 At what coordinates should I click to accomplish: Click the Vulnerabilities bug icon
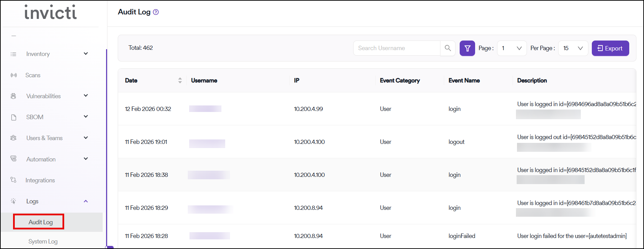point(13,96)
